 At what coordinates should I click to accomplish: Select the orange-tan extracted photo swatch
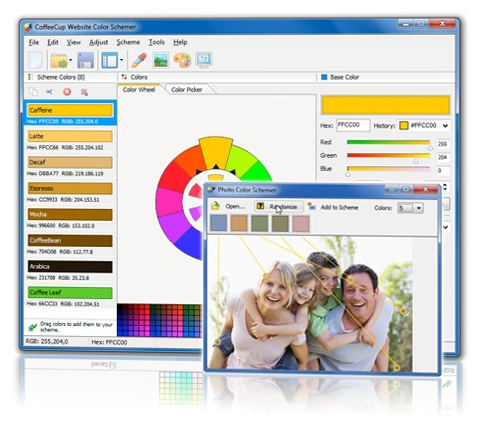point(239,223)
